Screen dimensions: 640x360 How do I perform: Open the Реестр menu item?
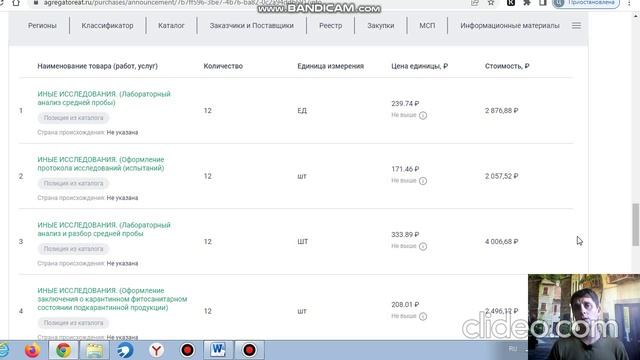(331, 25)
